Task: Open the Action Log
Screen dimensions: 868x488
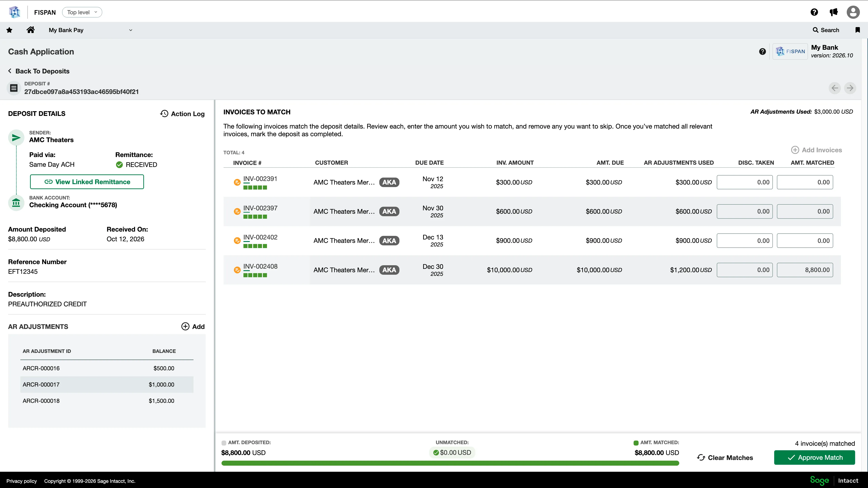Action: pyautogui.click(x=182, y=114)
